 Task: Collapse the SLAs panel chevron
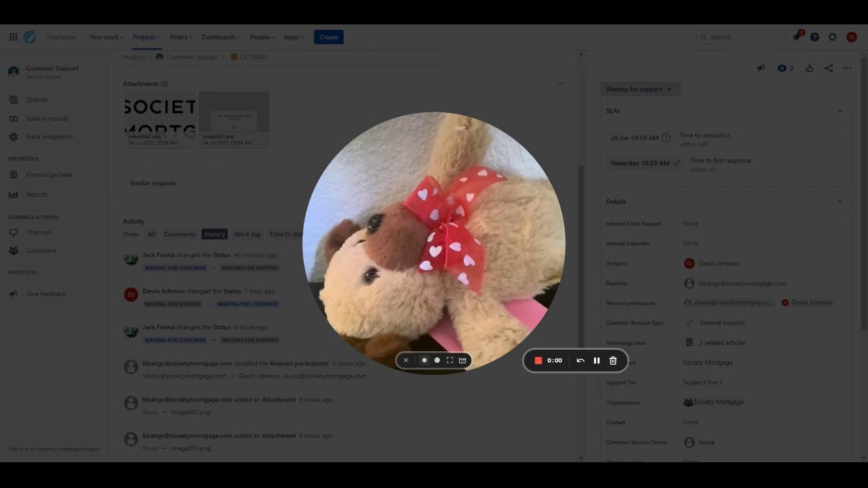[840, 111]
